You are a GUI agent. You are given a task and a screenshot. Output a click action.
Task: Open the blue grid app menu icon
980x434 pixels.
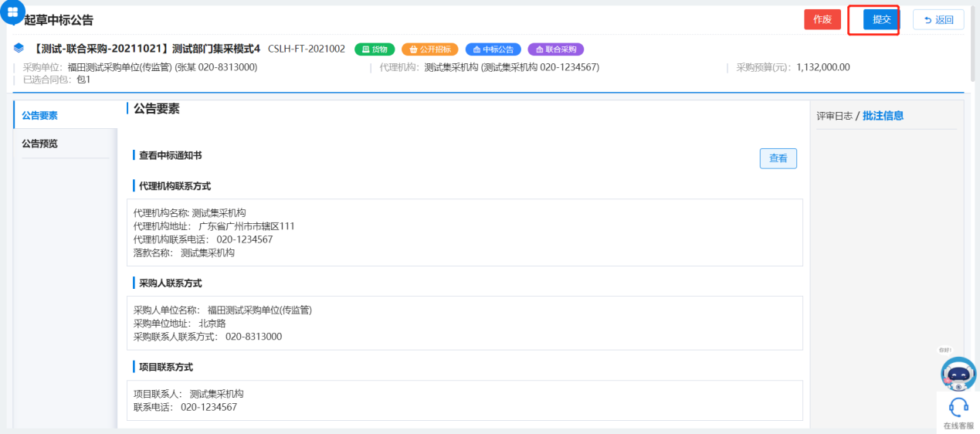(x=12, y=12)
